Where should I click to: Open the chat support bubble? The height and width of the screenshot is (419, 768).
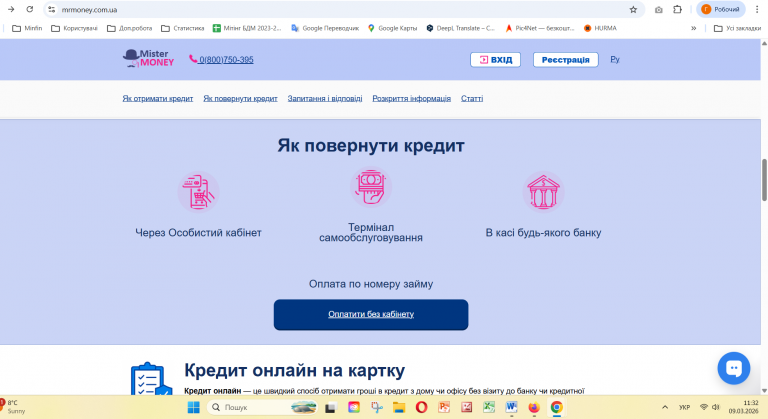(734, 368)
